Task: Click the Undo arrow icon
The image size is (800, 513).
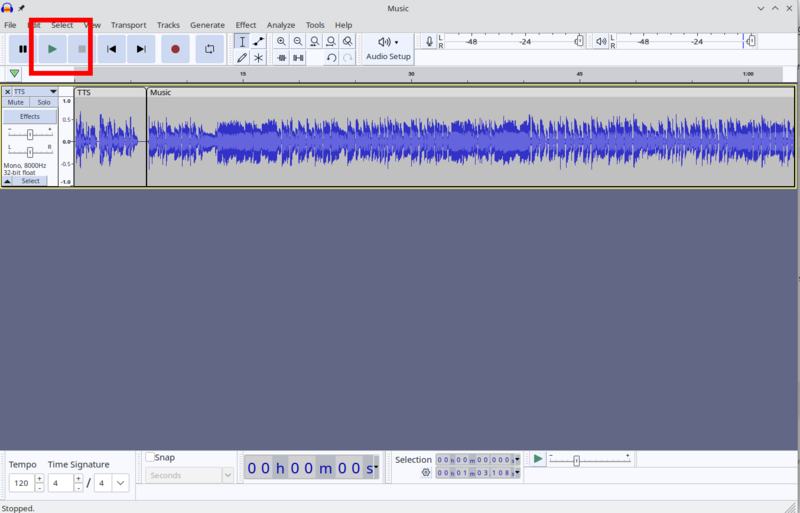Action: [331, 58]
